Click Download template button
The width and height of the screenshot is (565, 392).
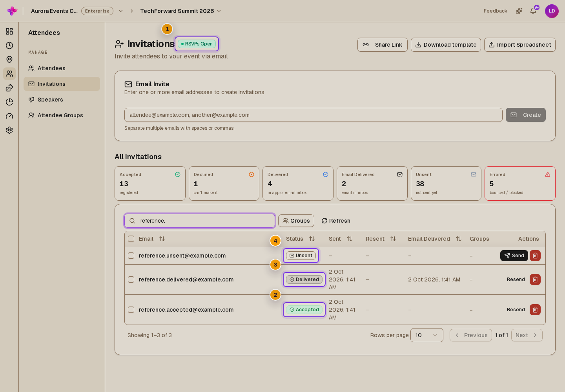pos(446,45)
